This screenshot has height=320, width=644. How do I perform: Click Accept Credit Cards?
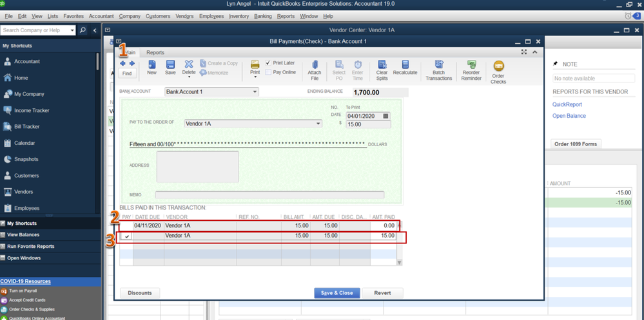click(x=27, y=300)
